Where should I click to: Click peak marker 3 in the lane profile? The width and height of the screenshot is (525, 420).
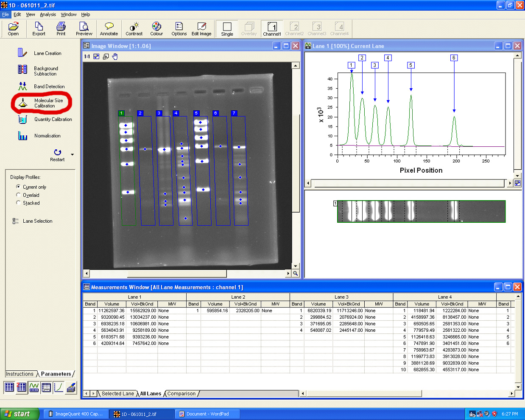pyautogui.click(x=374, y=65)
